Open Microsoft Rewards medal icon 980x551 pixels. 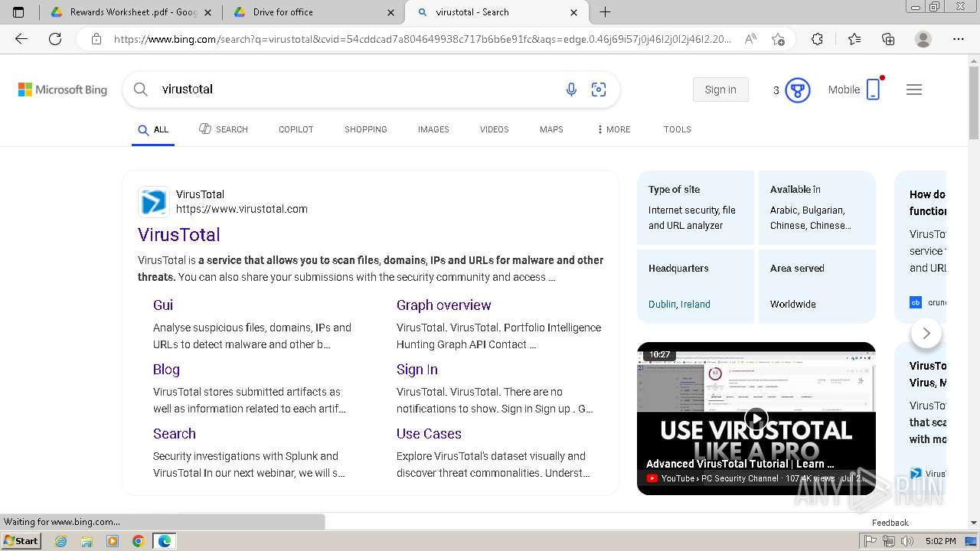tap(798, 90)
